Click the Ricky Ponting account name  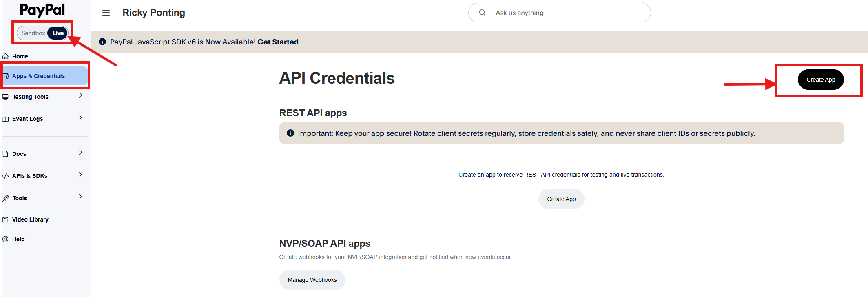[154, 13]
